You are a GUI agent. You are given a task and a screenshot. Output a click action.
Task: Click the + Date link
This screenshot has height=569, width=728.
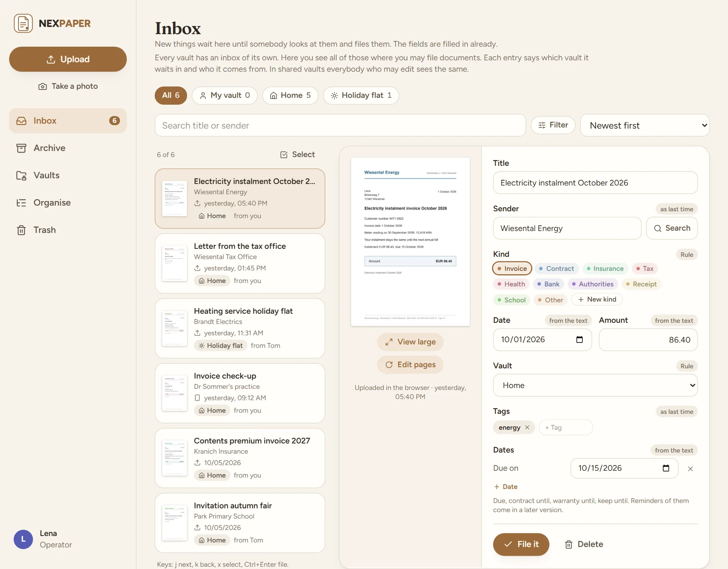pyautogui.click(x=506, y=487)
